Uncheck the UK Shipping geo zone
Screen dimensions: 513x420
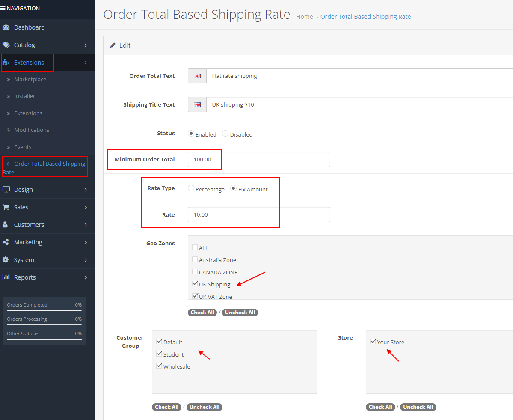pyautogui.click(x=195, y=283)
